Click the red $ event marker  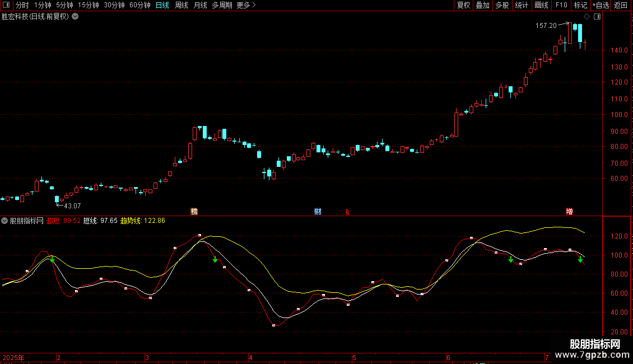pyautogui.click(x=347, y=212)
